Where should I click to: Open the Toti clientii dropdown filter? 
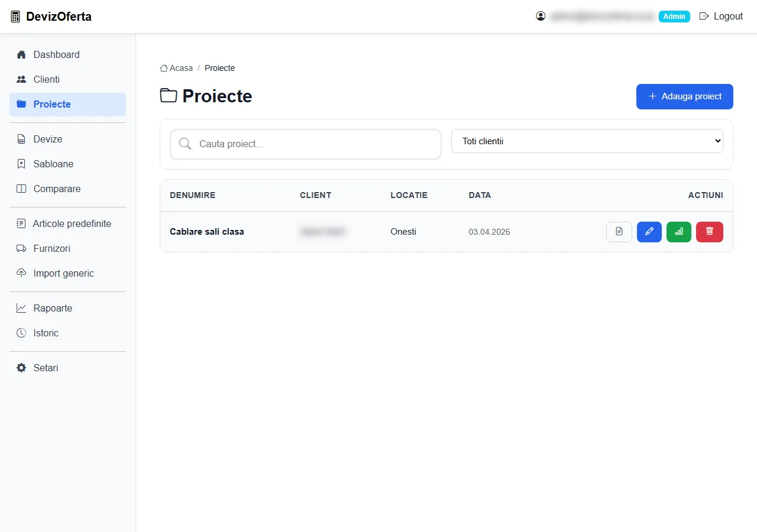[x=587, y=141]
